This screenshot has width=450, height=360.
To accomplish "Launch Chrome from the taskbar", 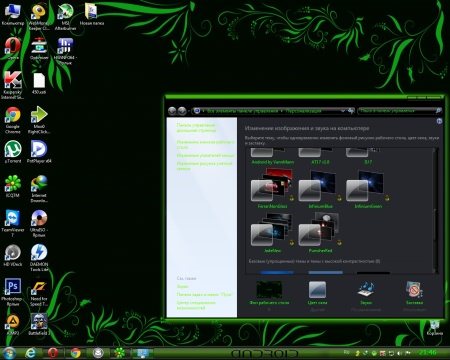I will click(x=76, y=353).
